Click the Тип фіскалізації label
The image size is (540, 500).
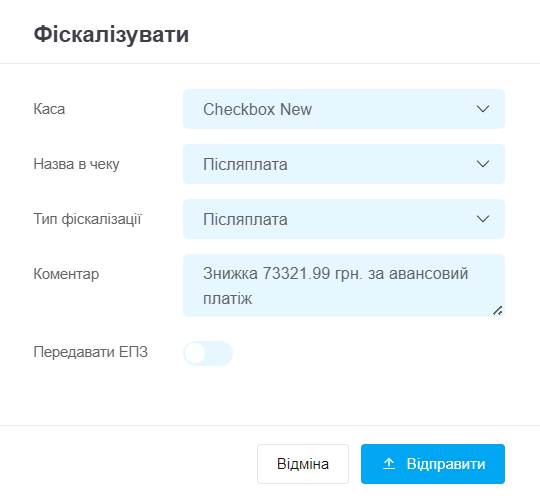coord(87,219)
